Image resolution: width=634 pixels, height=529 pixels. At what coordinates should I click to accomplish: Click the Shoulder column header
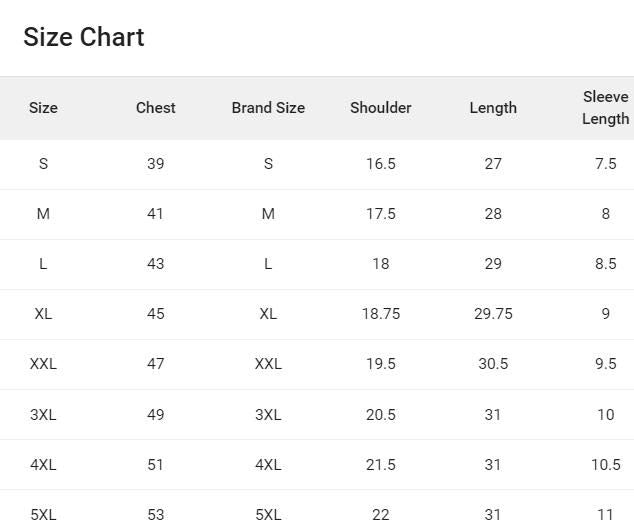(x=381, y=108)
